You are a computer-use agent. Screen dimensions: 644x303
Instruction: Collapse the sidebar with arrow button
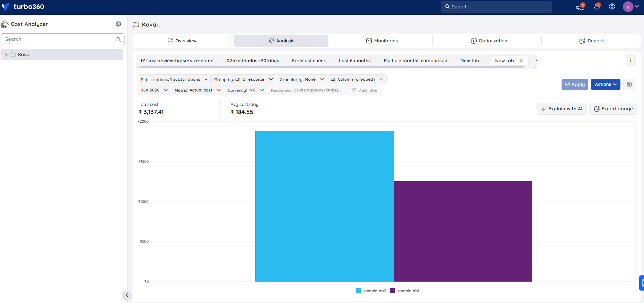pyautogui.click(x=127, y=295)
